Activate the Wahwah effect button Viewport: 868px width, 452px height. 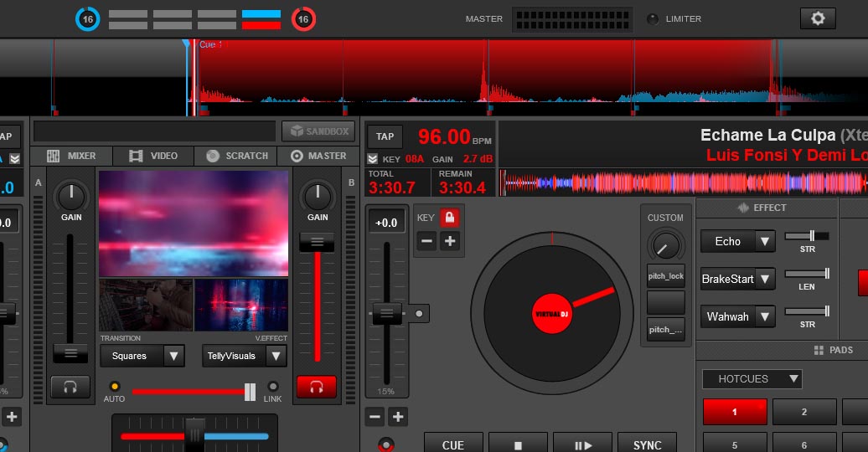(727, 316)
